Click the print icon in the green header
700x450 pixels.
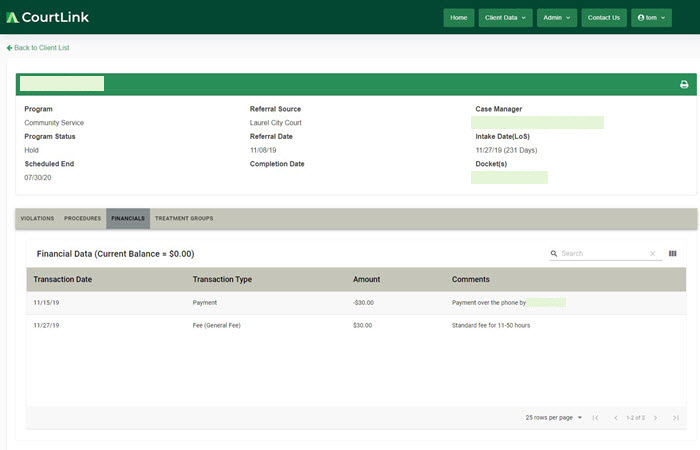tap(684, 85)
